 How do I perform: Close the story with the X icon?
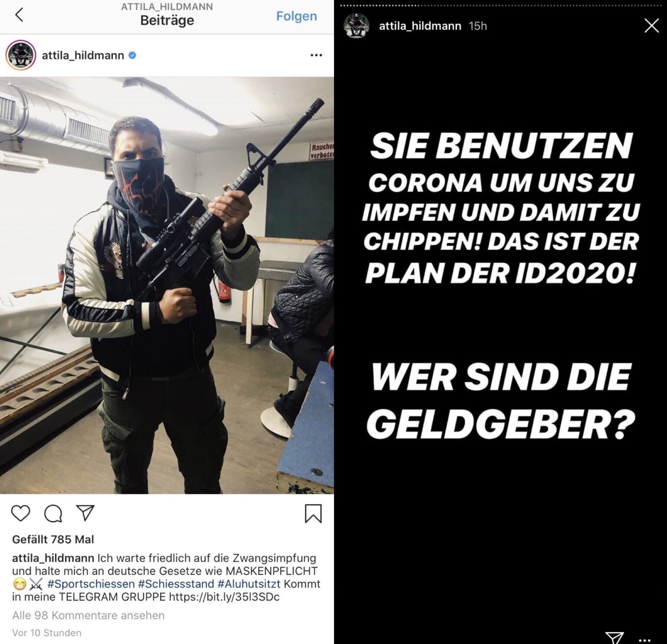[x=651, y=26]
